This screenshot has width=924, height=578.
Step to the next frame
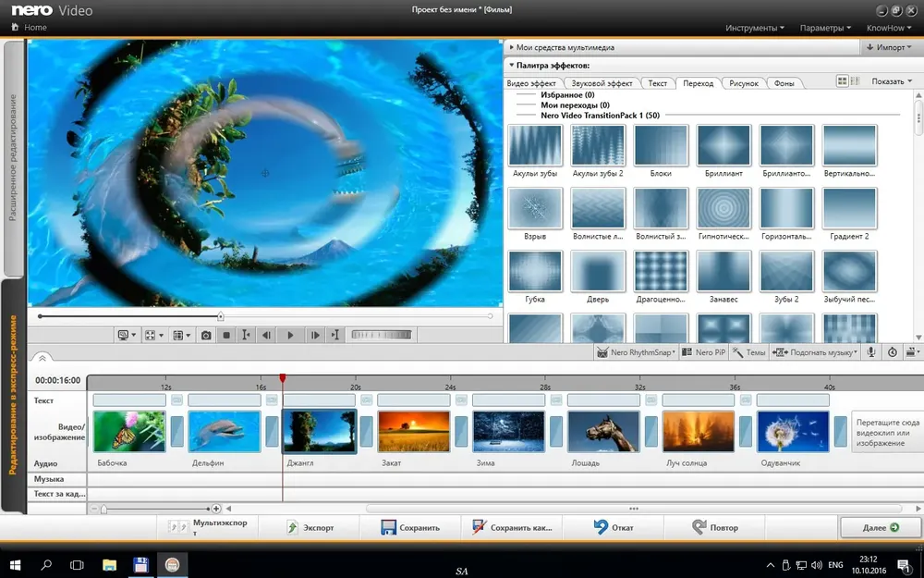coord(314,335)
